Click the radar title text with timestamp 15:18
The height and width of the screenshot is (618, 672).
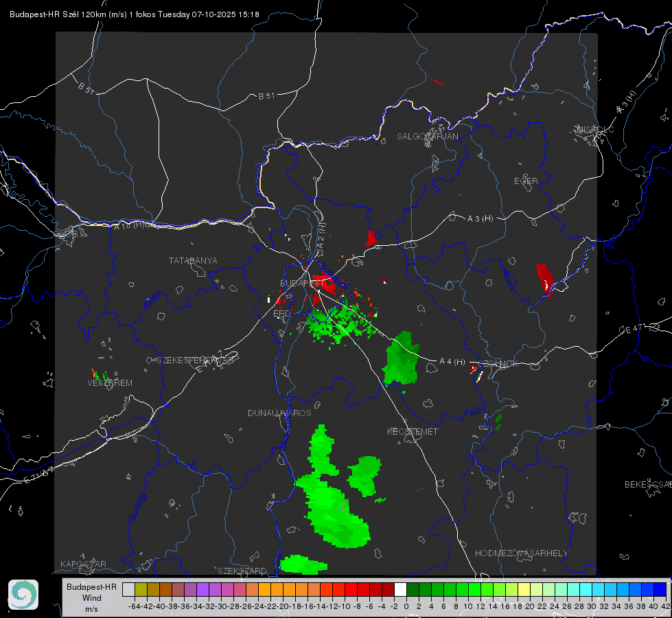click(134, 14)
